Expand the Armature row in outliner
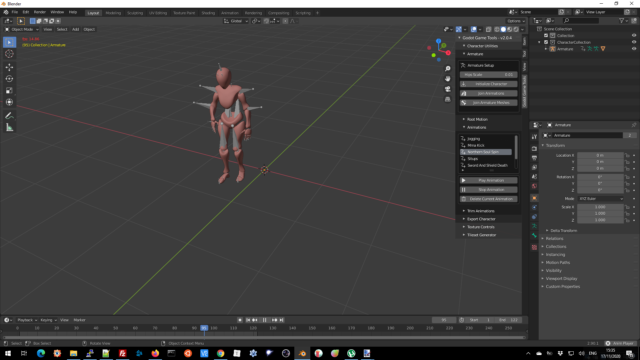 pyautogui.click(x=546, y=49)
